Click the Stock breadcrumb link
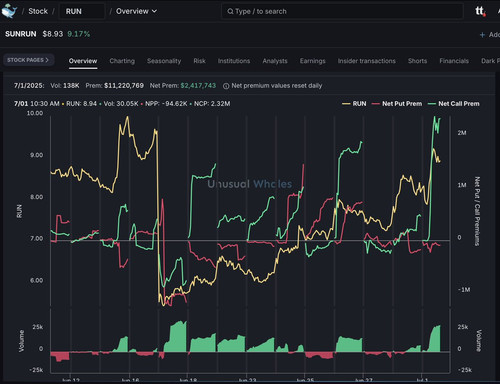Image resolution: width=500 pixels, height=384 pixels. coord(38,11)
